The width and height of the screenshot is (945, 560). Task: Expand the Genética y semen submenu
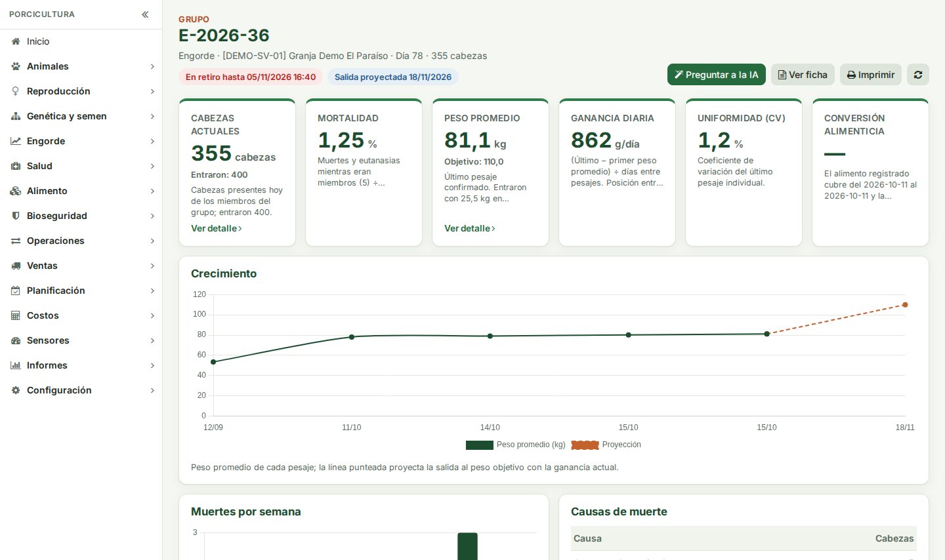click(152, 116)
